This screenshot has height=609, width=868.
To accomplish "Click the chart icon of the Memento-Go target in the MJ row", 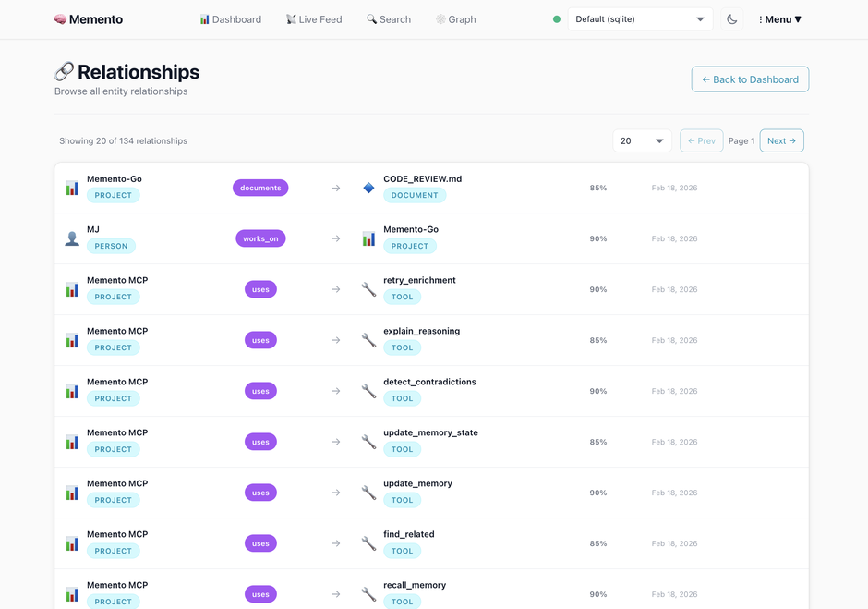I will point(368,238).
